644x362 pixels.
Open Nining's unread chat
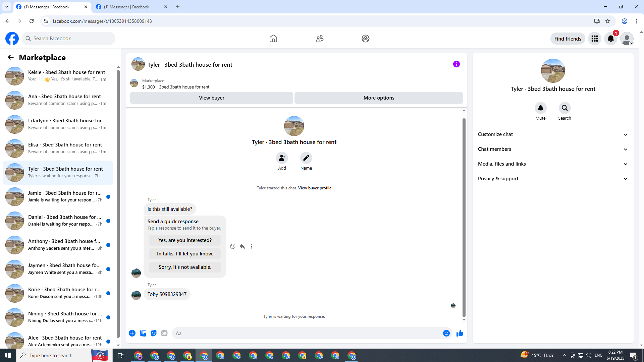point(58,317)
